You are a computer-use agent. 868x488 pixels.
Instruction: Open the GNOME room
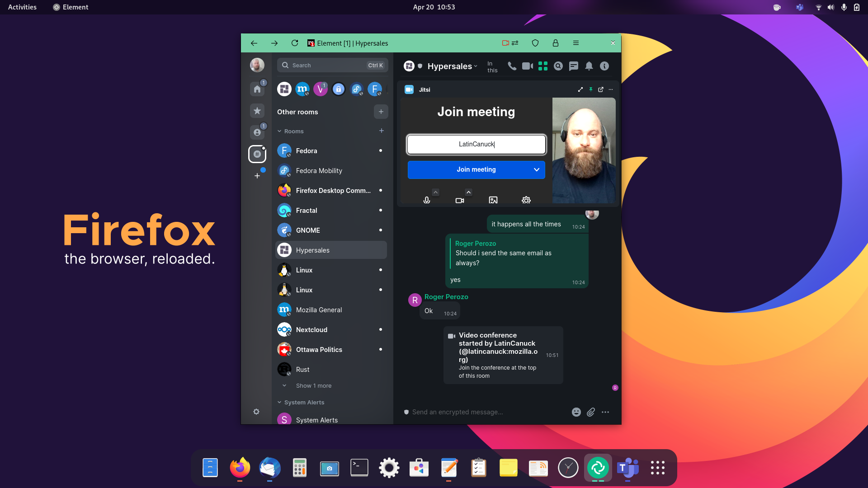pyautogui.click(x=331, y=230)
